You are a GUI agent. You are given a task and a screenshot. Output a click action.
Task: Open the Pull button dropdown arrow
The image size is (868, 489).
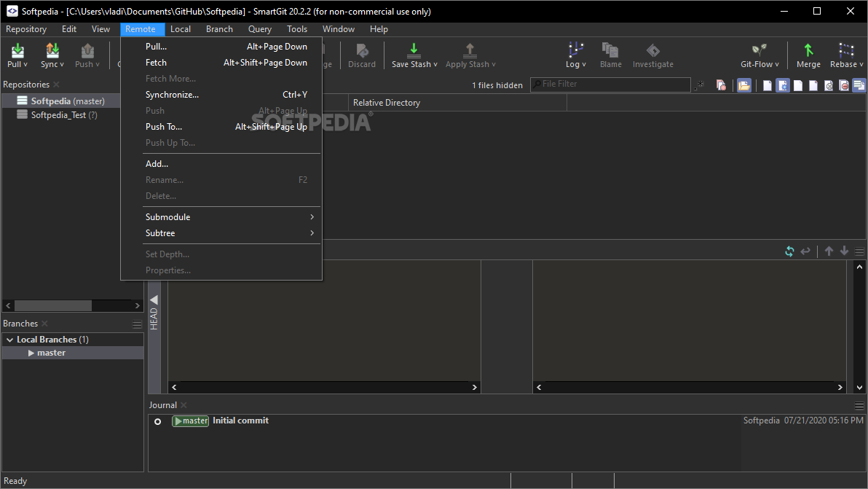[x=25, y=65]
